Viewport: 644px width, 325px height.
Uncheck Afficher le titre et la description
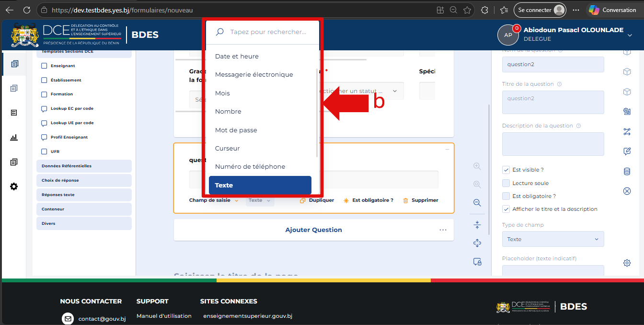[x=506, y=209]
